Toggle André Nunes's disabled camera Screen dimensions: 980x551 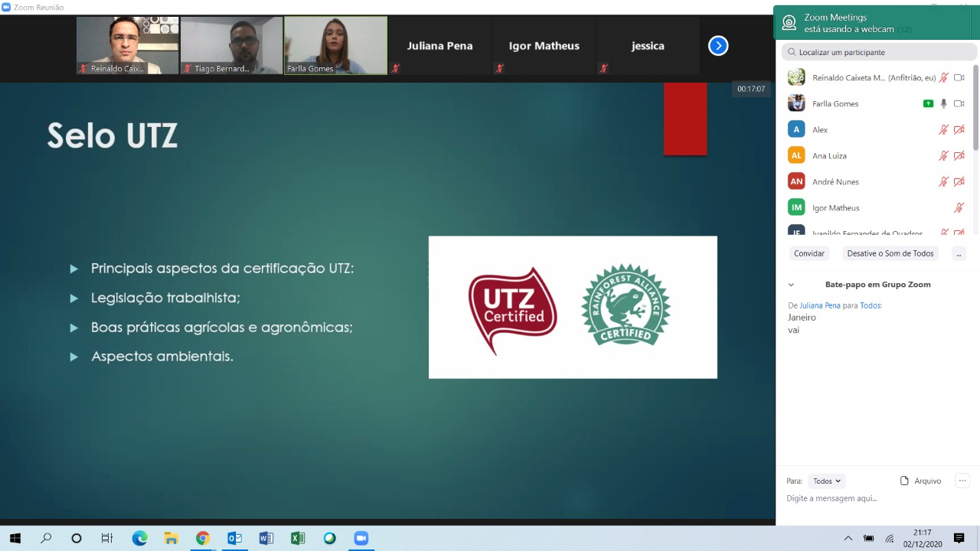coord(959,182)
